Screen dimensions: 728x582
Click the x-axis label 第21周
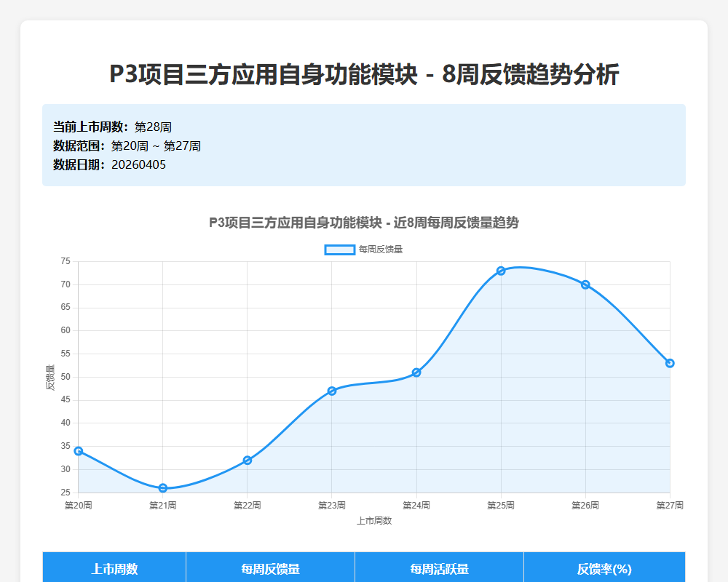click(163, 506)
